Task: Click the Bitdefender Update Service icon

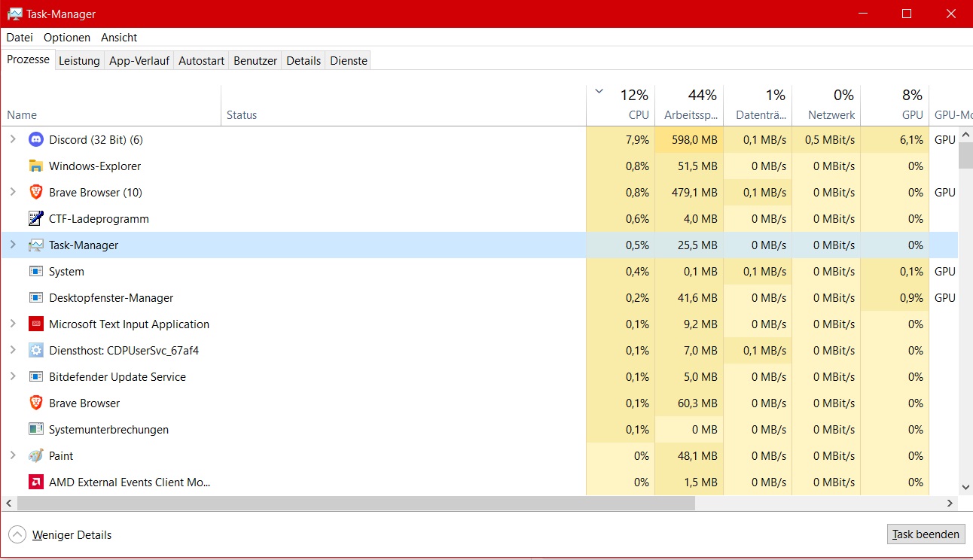Action: coord(35,376)
